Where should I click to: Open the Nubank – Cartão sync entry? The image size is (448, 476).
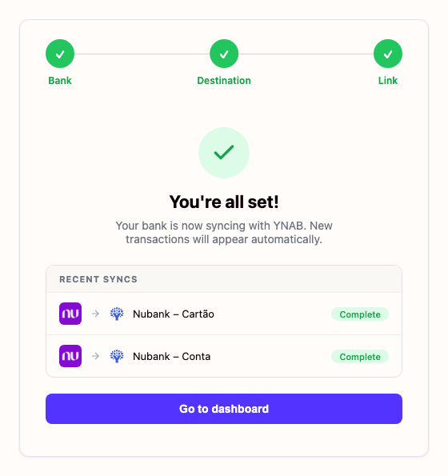pyautogui.click(x=224, y=314)
